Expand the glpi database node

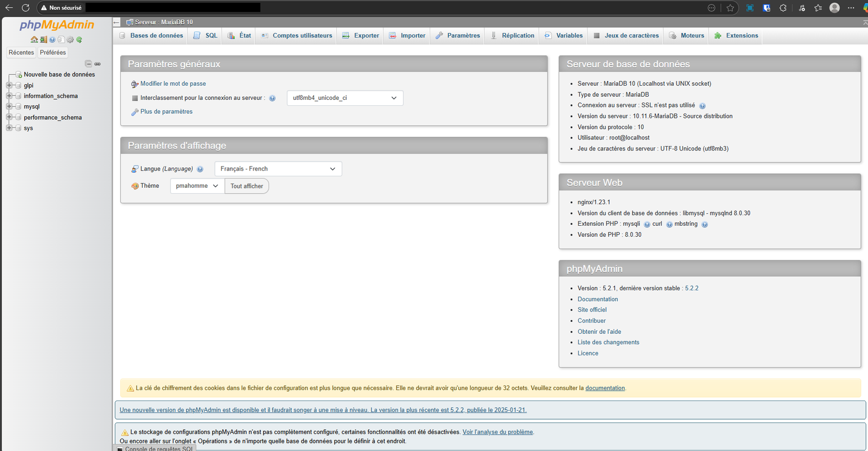click(9, 85)
